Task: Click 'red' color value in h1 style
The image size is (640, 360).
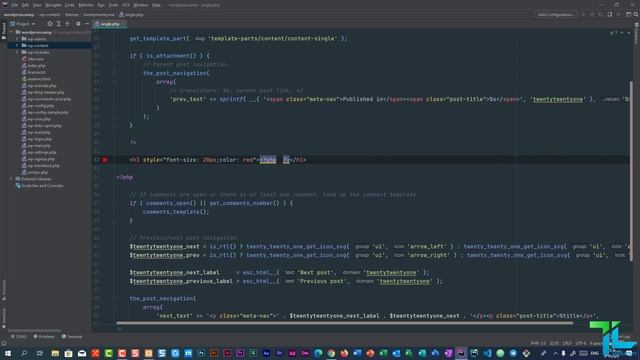Action: click(x=249, y=160)
